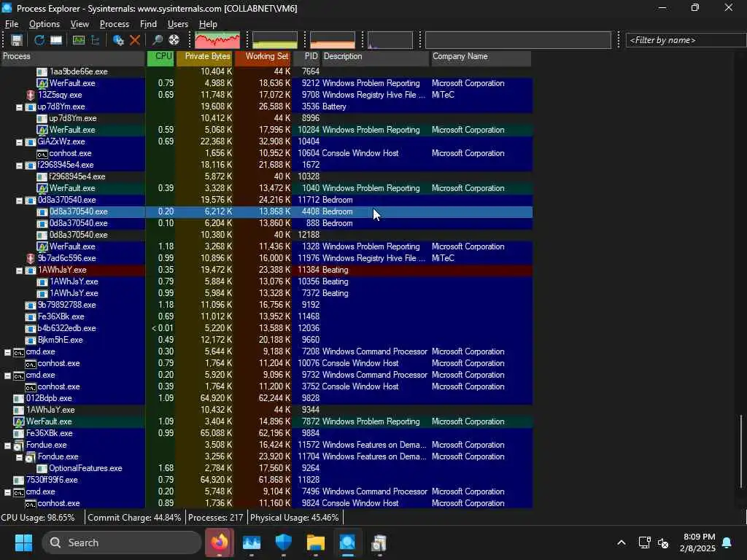Screen dimensions: 747x560
Task: Open the System Information toolbar icon
Action: pyautogui.click(x=79, y=41)
